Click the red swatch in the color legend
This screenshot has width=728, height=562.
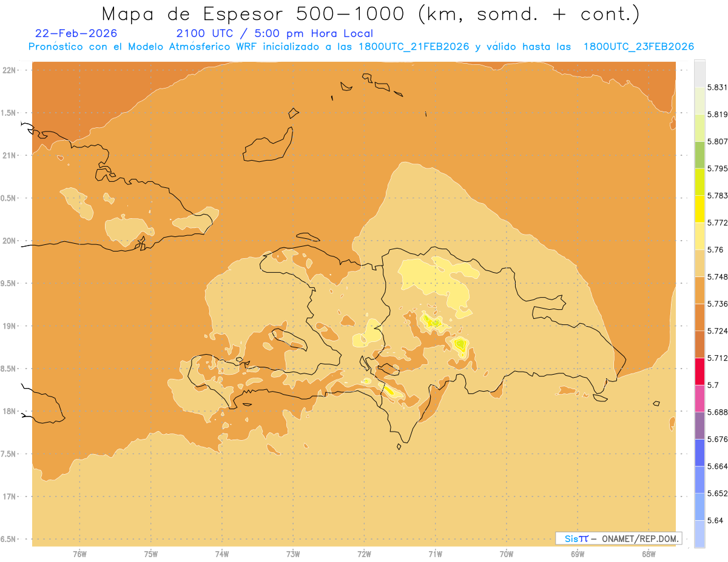[699, 372]
